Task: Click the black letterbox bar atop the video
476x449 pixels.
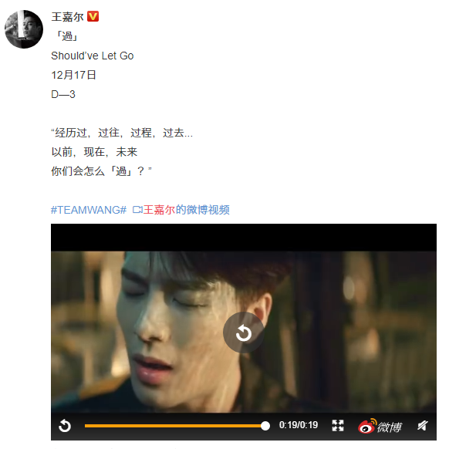Action: coord(244,238)
